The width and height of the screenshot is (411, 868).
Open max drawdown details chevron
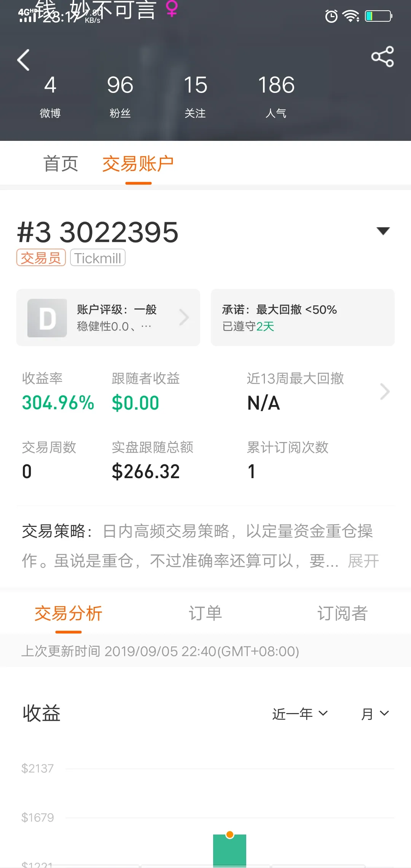pos(385,392)
